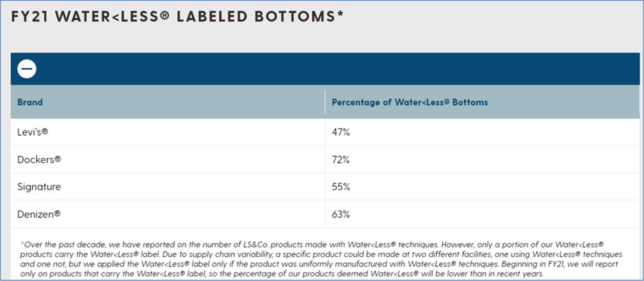The width and height of the screenshot is (644, 281).
Task: Select the Signature brand entry
Action: [x=39, y=186]
